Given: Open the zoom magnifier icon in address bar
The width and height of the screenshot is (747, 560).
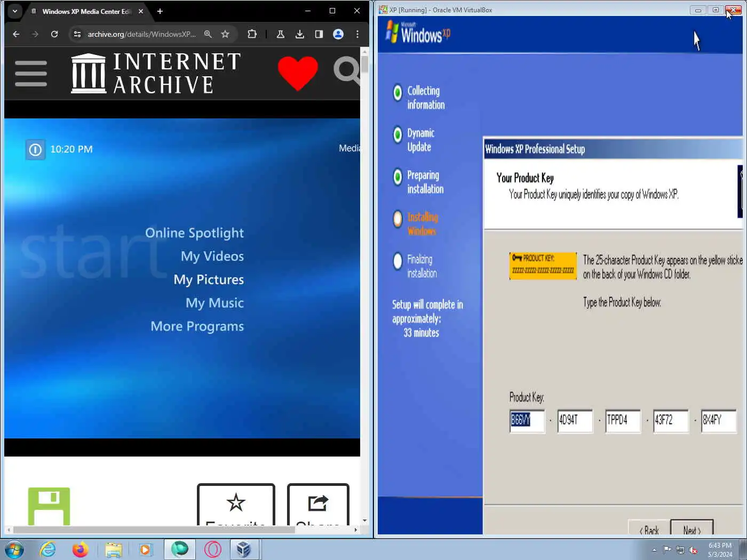Looking at the screenshot, I should coord(208,34).
